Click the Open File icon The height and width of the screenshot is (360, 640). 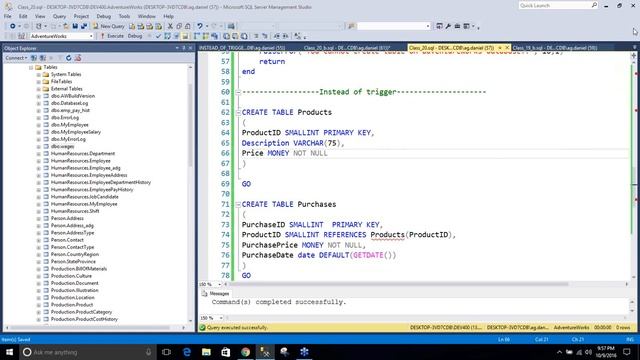66,26
